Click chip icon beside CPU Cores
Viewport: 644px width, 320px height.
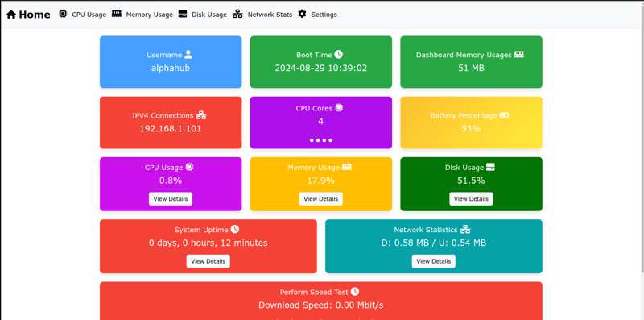[339, 108]
